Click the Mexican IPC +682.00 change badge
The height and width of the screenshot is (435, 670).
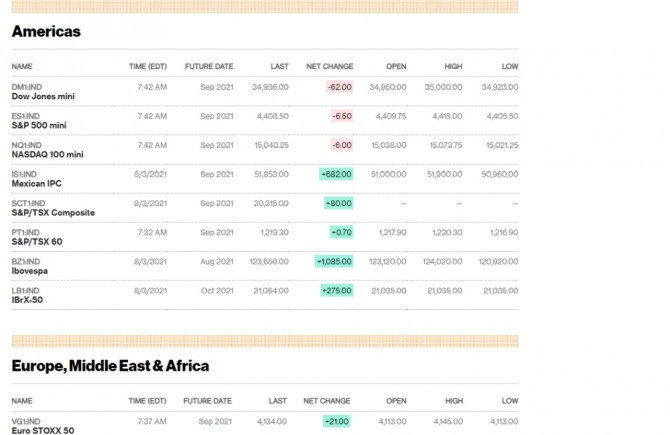point(336,174)
